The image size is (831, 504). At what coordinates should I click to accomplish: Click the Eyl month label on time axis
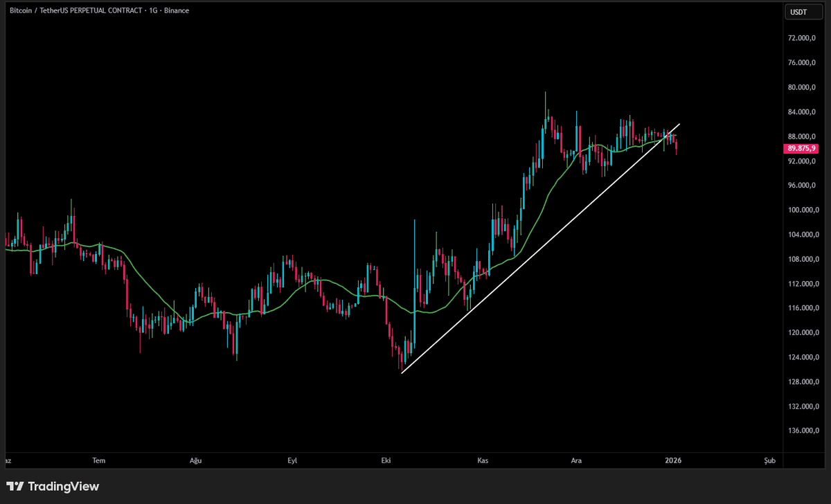click(293, 460)
